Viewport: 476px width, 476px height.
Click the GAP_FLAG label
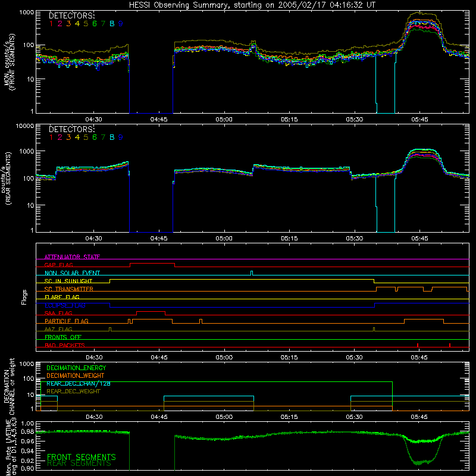58,265
